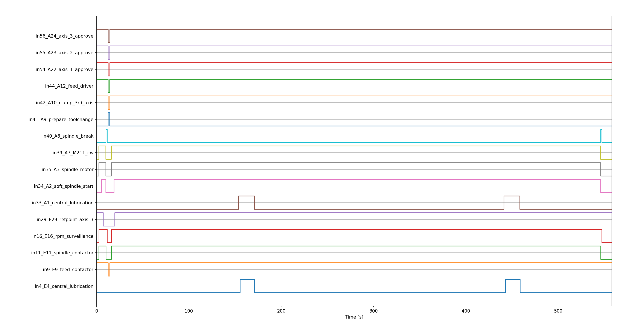Click the in41_A9_prepare_toolchange label
The width and height of the screenshot is (644, 322).
[x=61, y=120]
